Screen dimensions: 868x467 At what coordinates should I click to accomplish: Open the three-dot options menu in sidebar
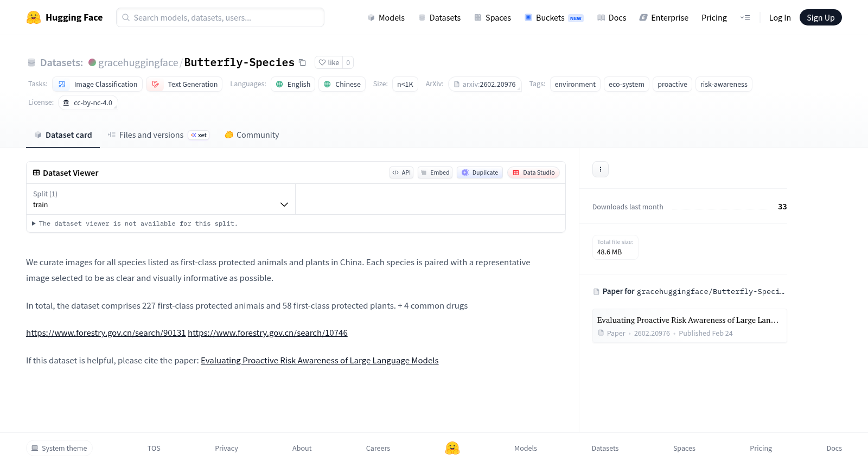[x=601, y=169]
